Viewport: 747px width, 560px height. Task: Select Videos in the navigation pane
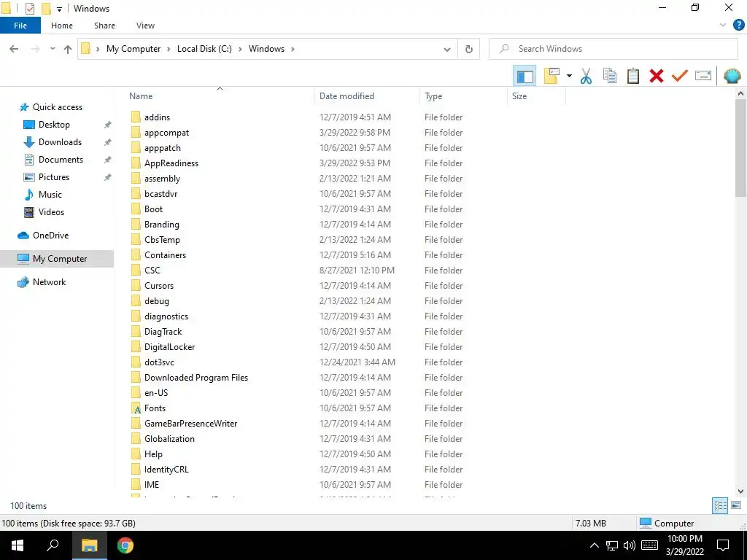tap(51, 212)
